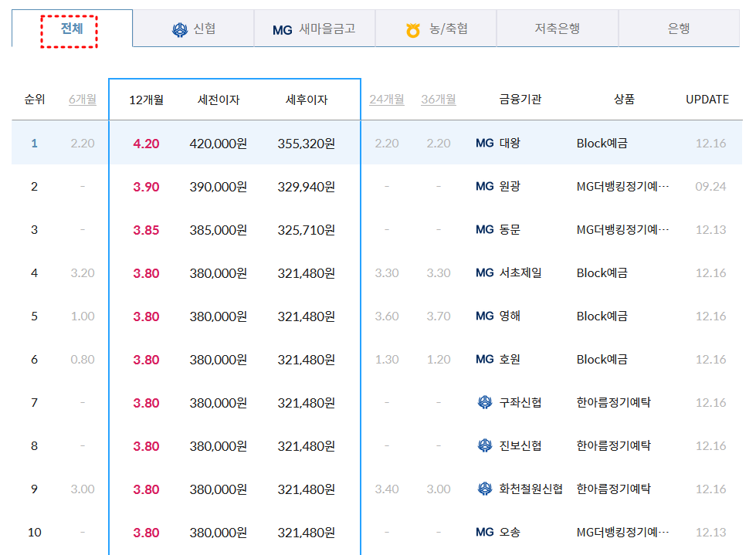Select the 전체 tab
The height and width of the screenshot is (555, 756).
[x=72, y=29]
